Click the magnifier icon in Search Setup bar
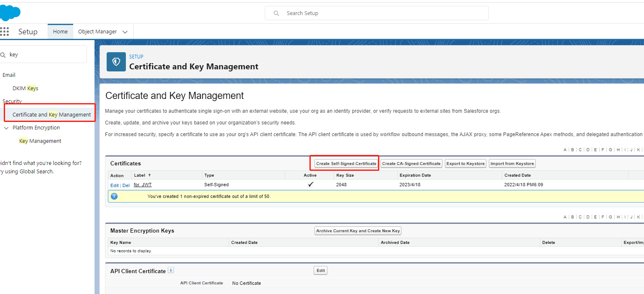Viewport: 644px width, 294px height. click(x=276, y=13)
